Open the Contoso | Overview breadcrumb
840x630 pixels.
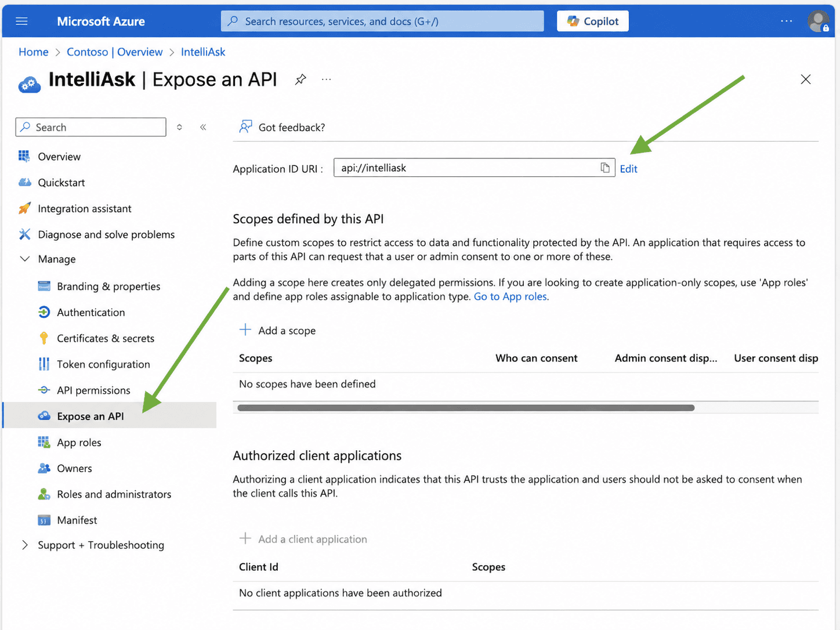click(115, 52)
